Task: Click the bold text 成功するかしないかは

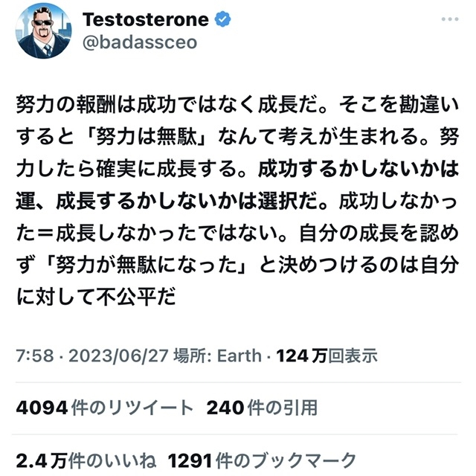Action: coord(356,170)
